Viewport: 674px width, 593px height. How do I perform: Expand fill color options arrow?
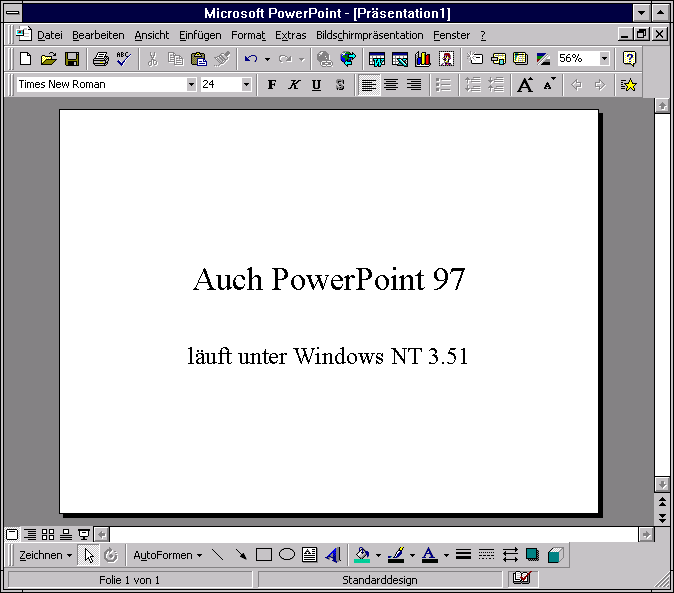pyautogui.click(x=378, y=555)
